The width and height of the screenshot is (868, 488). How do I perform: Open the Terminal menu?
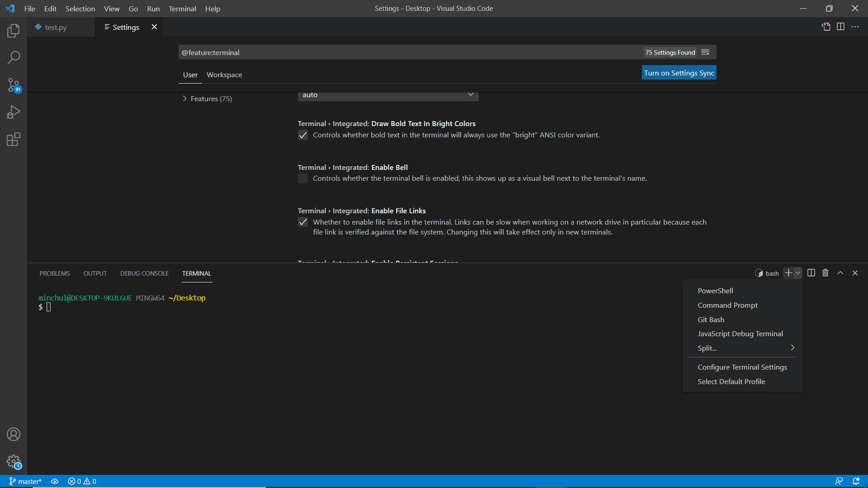(182, 9)
